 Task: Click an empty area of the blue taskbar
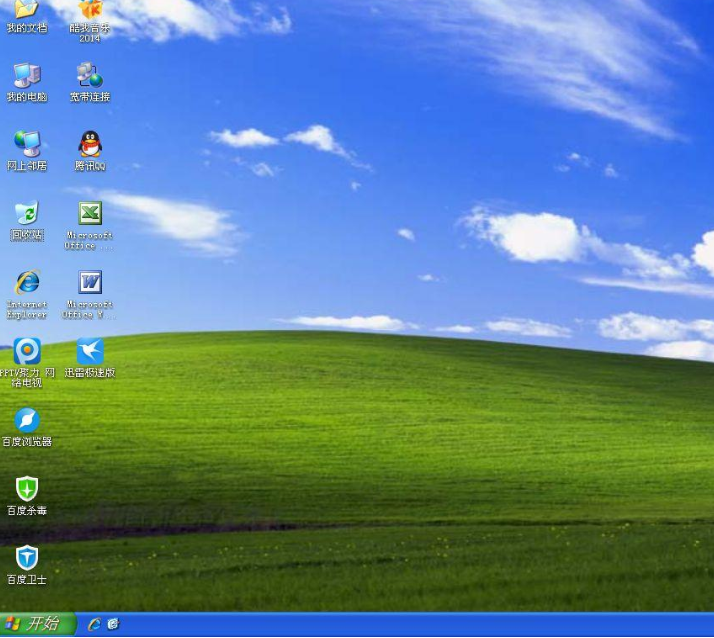[x=400, y=625]
